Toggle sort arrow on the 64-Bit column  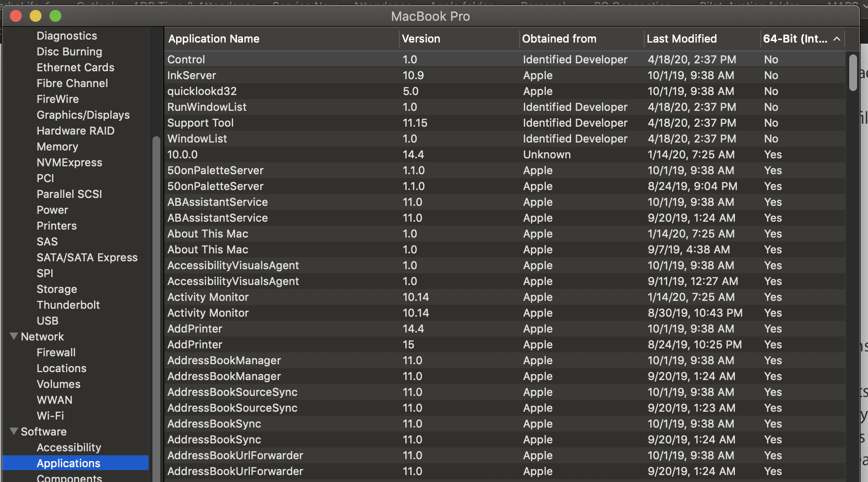(x=837, y=39)
